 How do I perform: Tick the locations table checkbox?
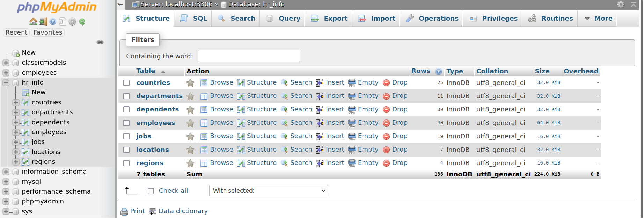click(126, 150)
